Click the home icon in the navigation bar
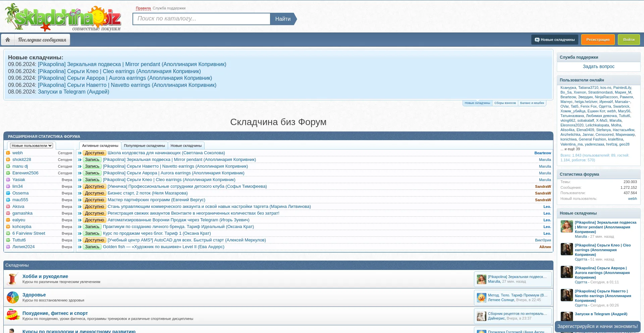 [8, 39]
